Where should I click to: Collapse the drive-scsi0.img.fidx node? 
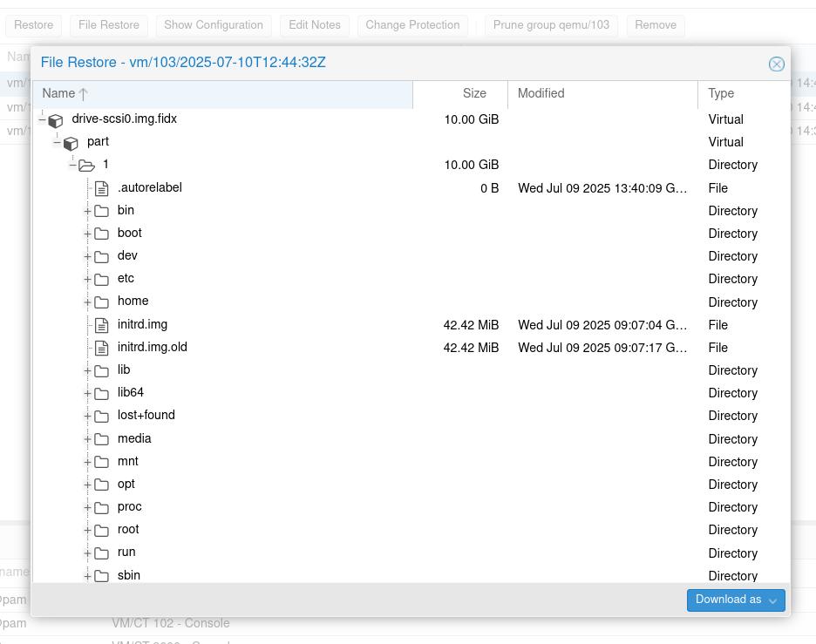(42, 119)
